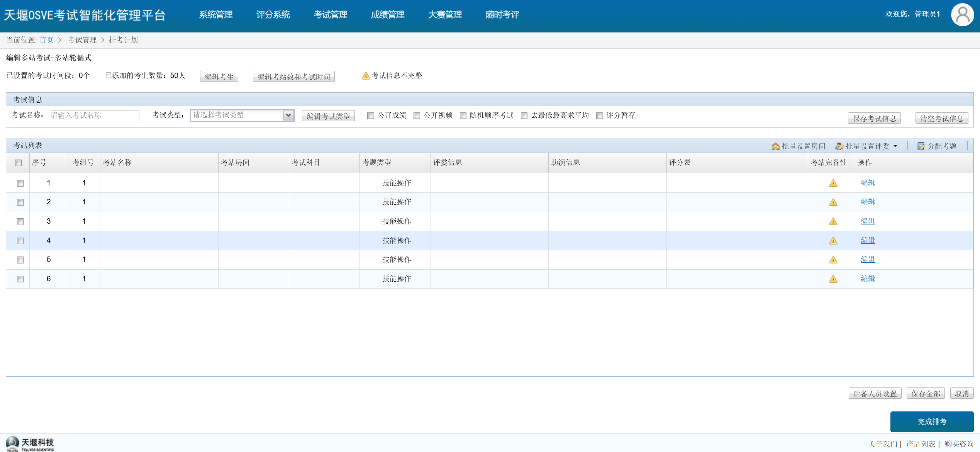This screenshot has width=980, height=452.
Task: Click the 欢迎您，管理员1 text
Action: (912, 14)
